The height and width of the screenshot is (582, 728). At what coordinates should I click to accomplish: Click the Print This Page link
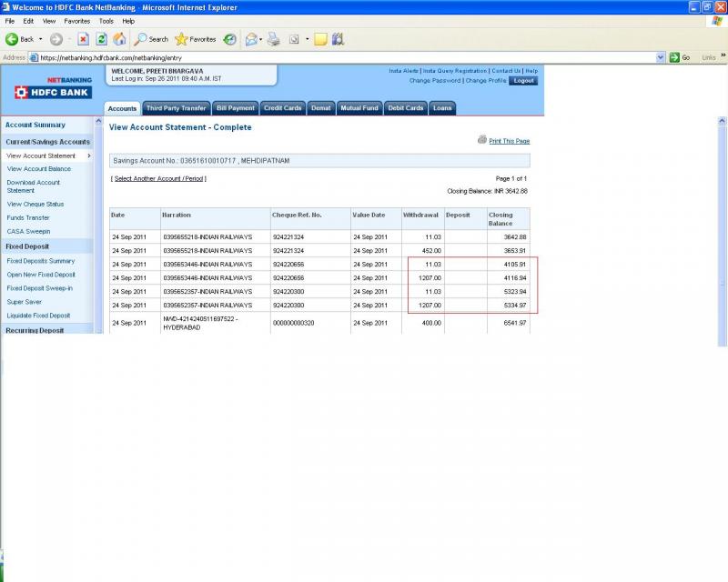tap(509, 141)
